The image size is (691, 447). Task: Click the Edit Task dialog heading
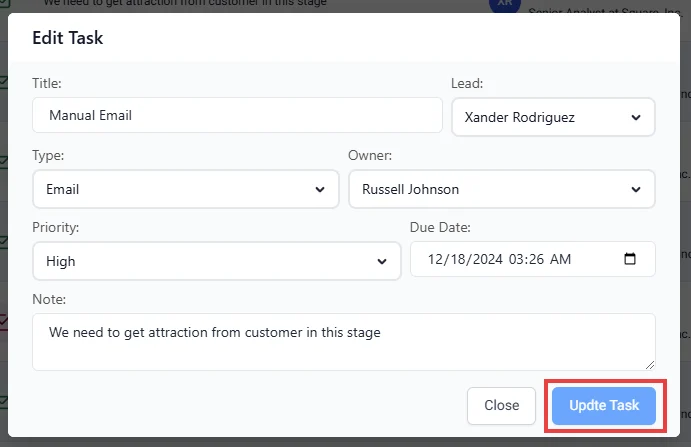[67, 38]
